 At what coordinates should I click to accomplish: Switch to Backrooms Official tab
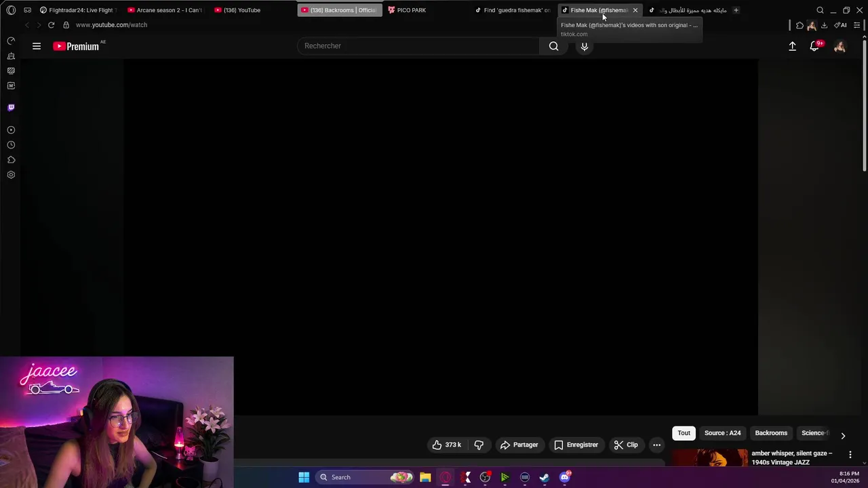(339, 10)
